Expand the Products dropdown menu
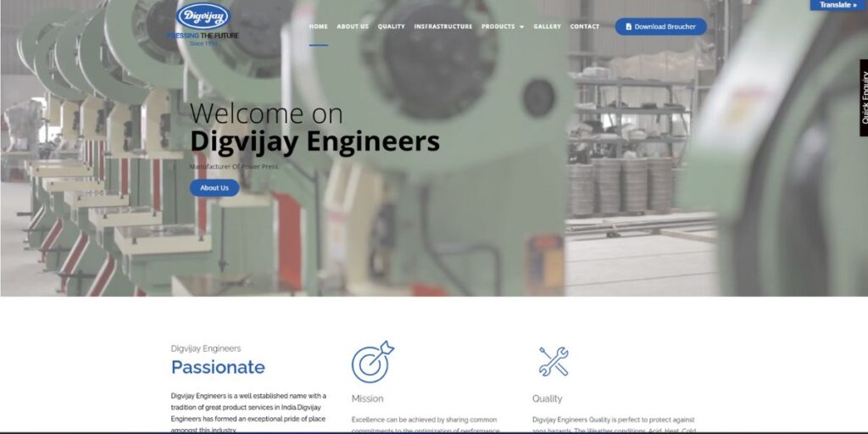 [x=503, y=26]
